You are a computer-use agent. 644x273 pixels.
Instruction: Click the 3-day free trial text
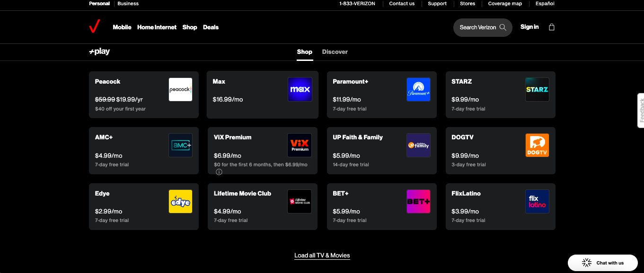point(468,164)
